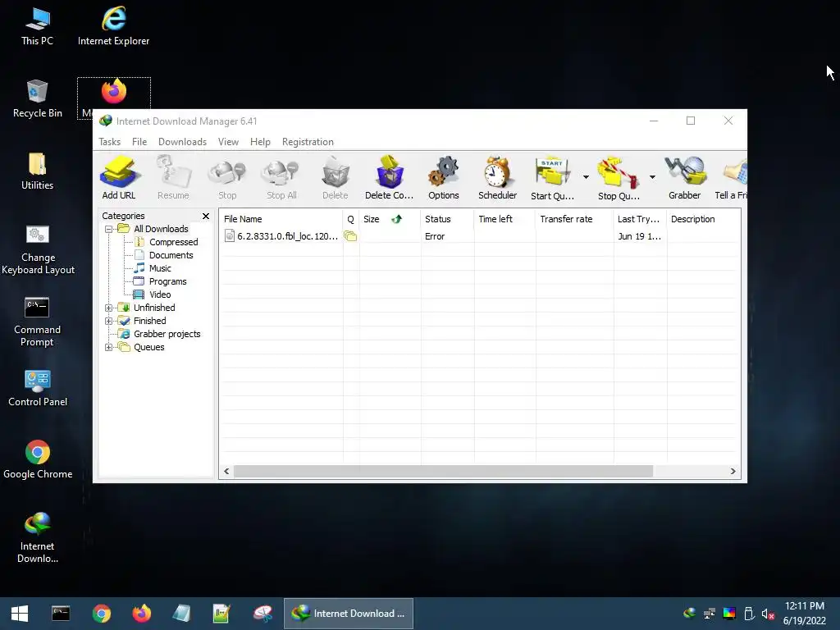Select the This PC desktop icon

click(x=38, y=26)
